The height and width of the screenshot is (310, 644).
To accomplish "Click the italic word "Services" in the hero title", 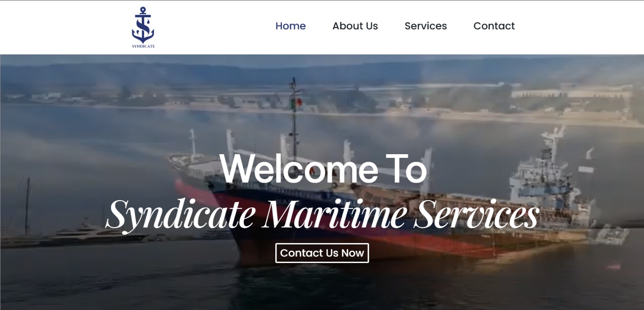I will [477, 214].
